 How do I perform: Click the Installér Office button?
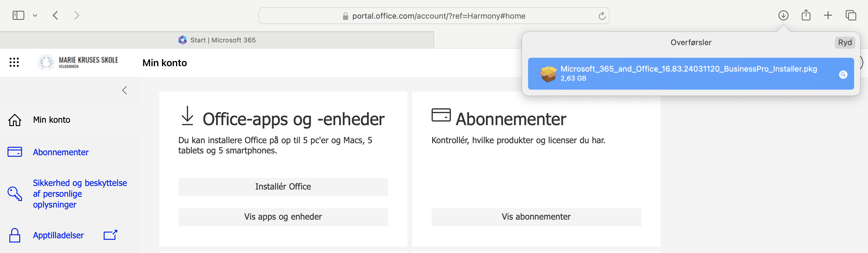283,187
